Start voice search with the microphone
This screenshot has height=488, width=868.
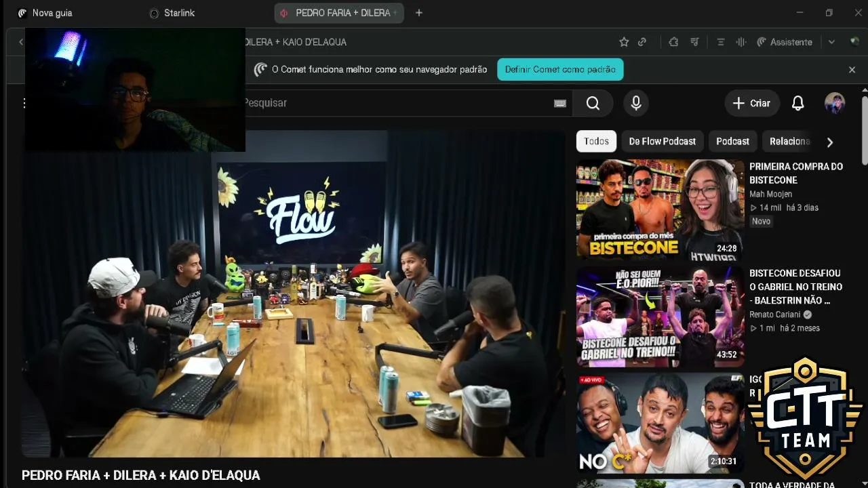click(636, 103)
